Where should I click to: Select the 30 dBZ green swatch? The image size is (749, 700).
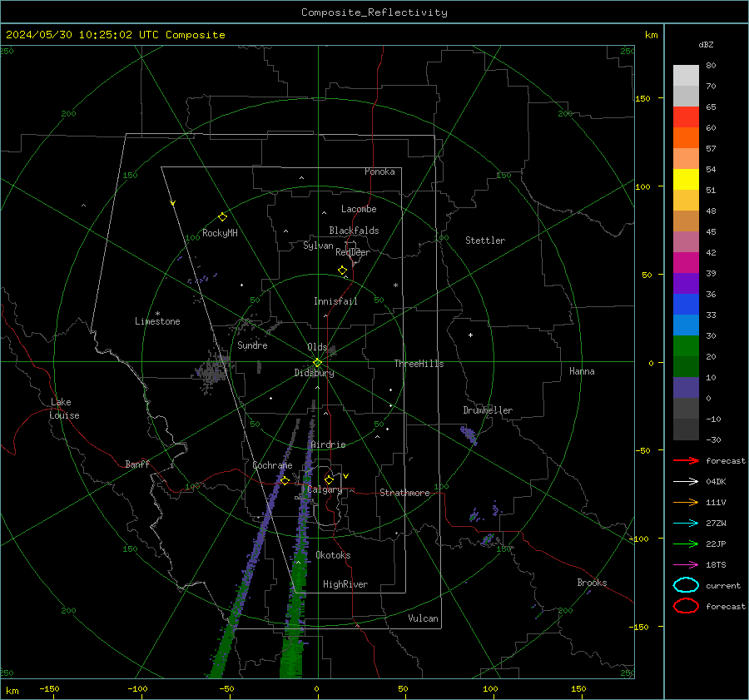pos(686,346)
